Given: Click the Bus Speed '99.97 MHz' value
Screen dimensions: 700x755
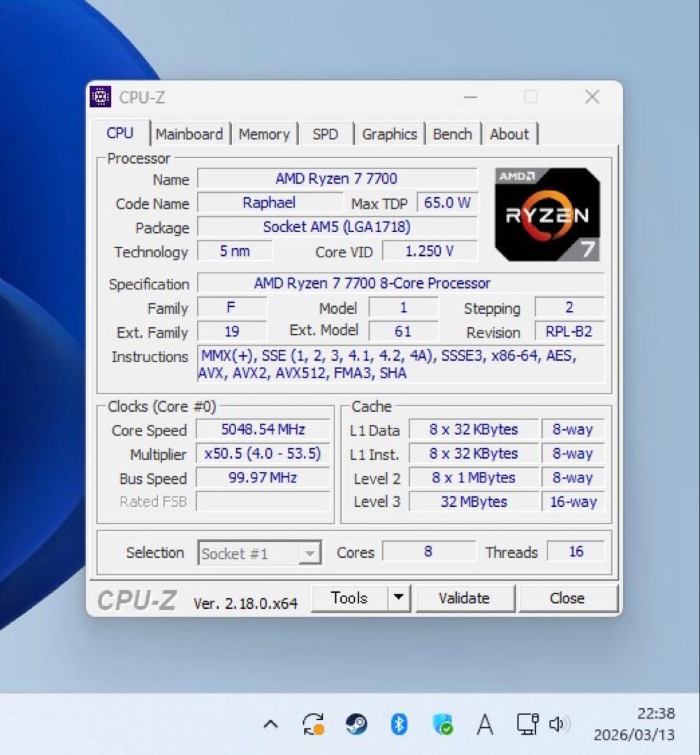Looking at the screenshot, I should [263, 477].
